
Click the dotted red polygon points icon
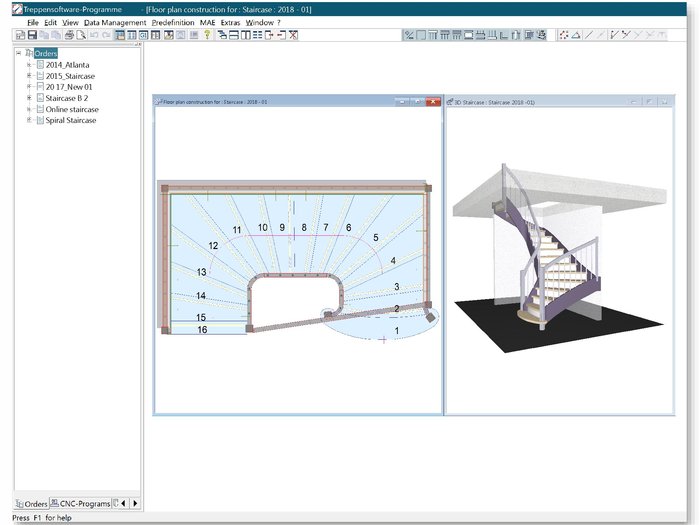pyautogui.click(x=564, y=35)
